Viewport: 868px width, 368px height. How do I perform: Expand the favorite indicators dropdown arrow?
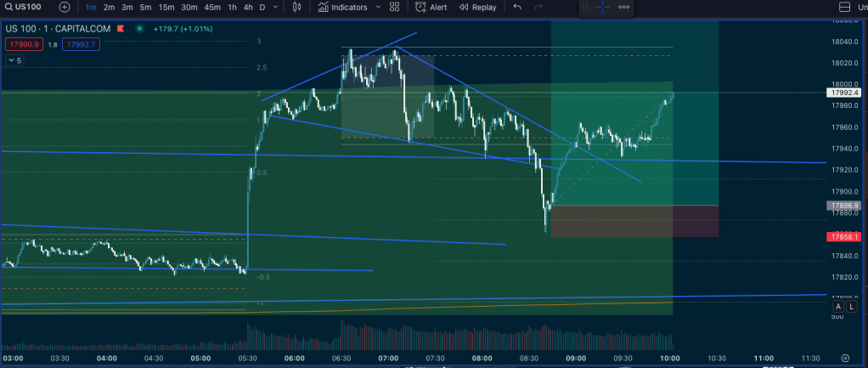click(x=377, y=7)
